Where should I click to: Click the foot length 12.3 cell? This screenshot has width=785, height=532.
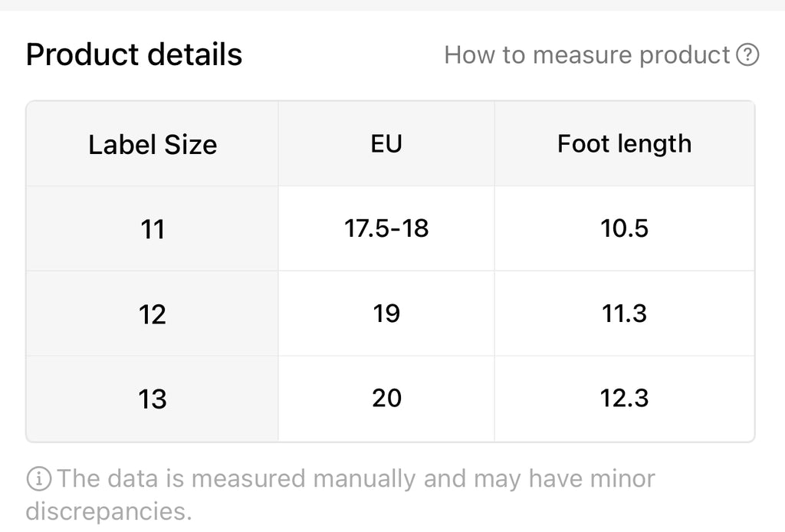click(x=624, y=399)
